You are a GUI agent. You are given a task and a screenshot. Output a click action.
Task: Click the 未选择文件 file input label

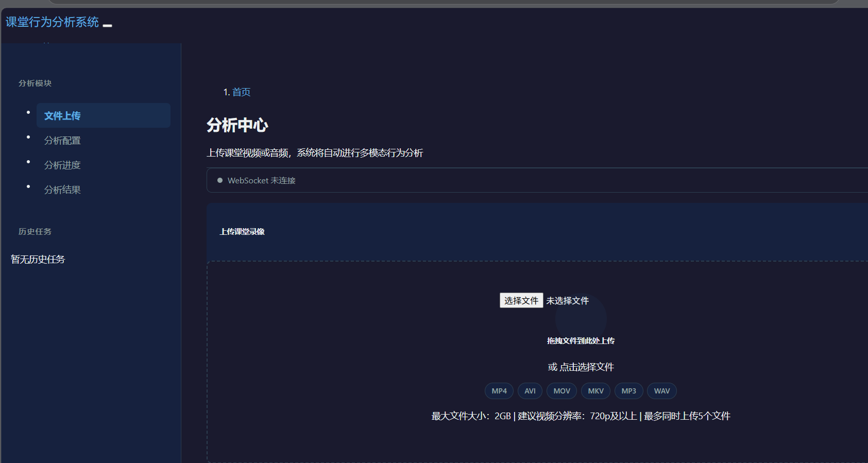(x=567, y=301)
